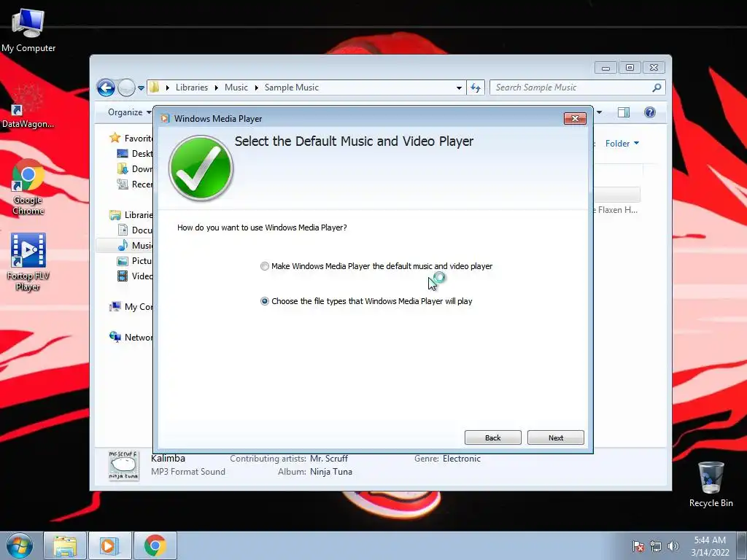
Task: Click the Kalimba album art thumbnail
Action: click(124, 466)
